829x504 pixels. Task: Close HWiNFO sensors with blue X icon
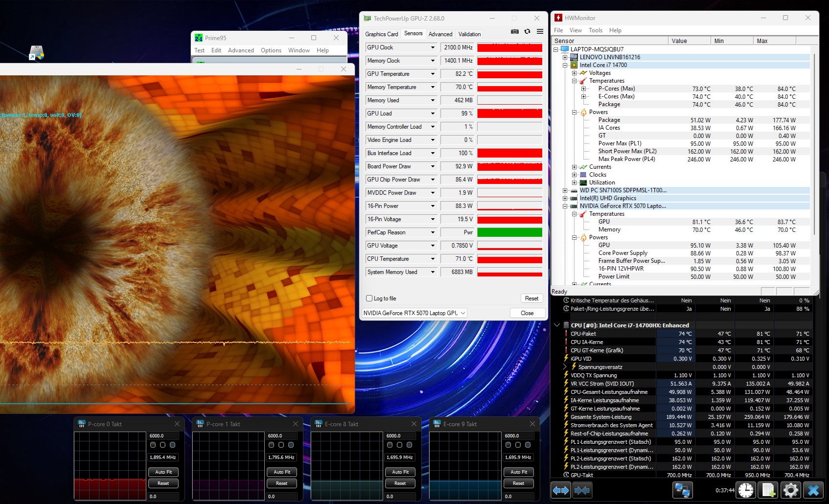tap(813, 490)
